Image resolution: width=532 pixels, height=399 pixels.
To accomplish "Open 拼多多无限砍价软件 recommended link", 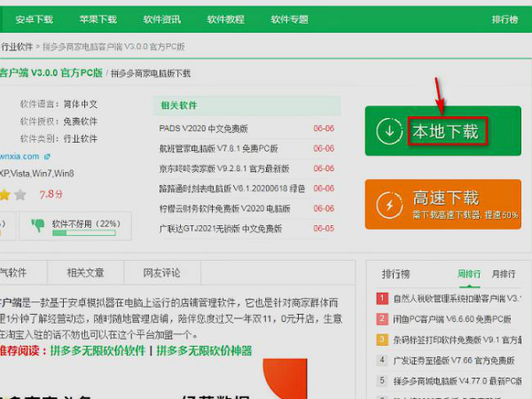I will [x=98, y=350].
